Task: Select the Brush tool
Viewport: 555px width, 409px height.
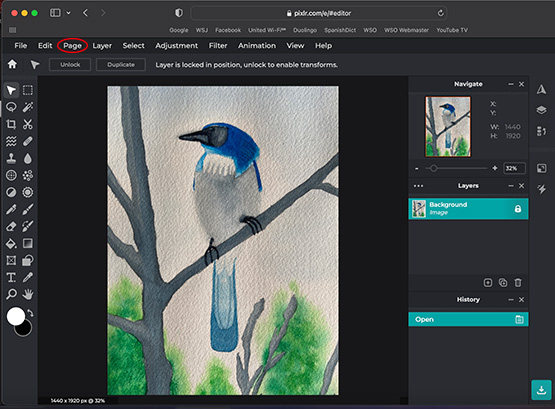Action: (28, 209)
